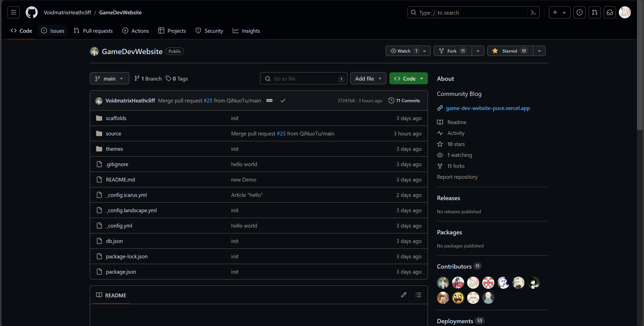Select the README tab
Screen dimensions: 644x326
pos(111,295)
